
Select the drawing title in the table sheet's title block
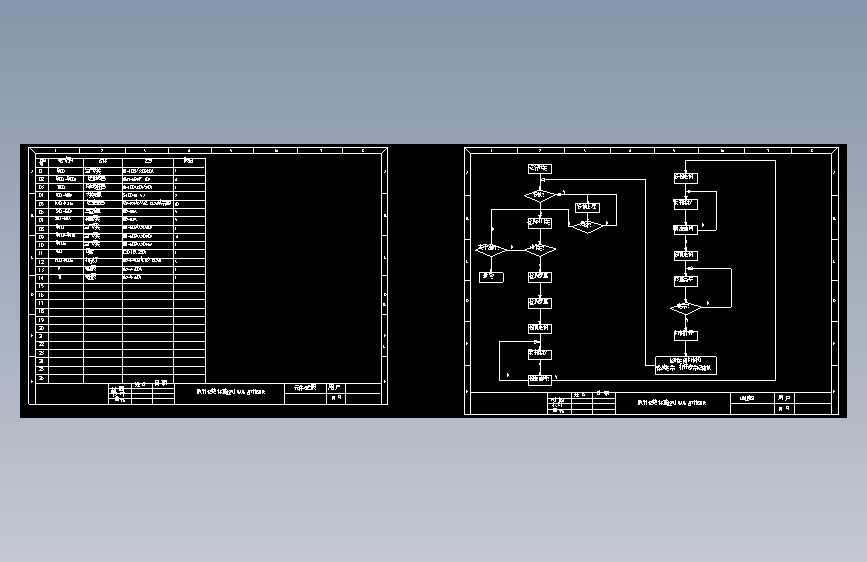coord(231,392)
